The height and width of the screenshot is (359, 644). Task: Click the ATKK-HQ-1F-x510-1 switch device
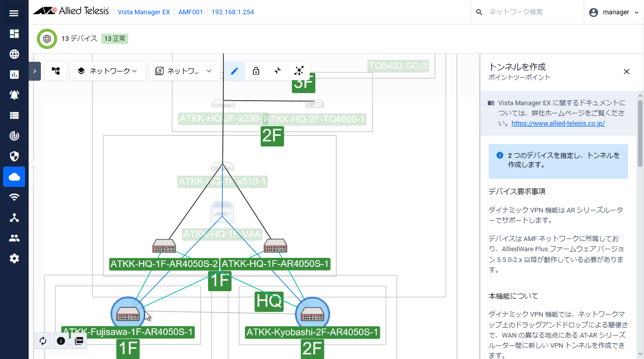[x=223, y=166]
